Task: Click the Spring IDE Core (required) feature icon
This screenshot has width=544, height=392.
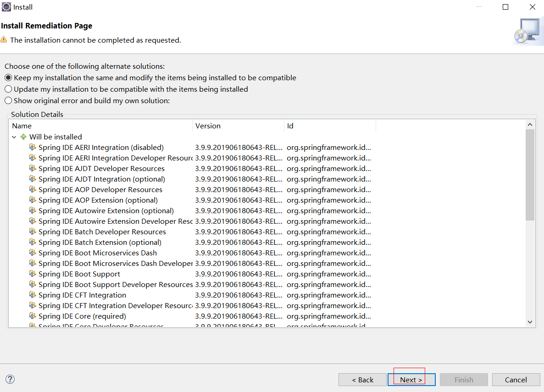Action: coord(33,316)
